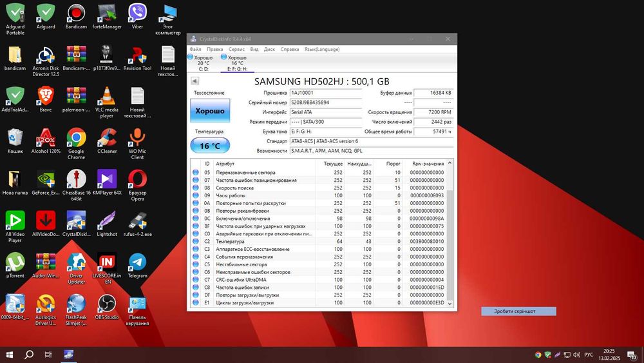Click the Raw-значения column header
This screenshot has width=644, height=363.
tap(424, 164)
